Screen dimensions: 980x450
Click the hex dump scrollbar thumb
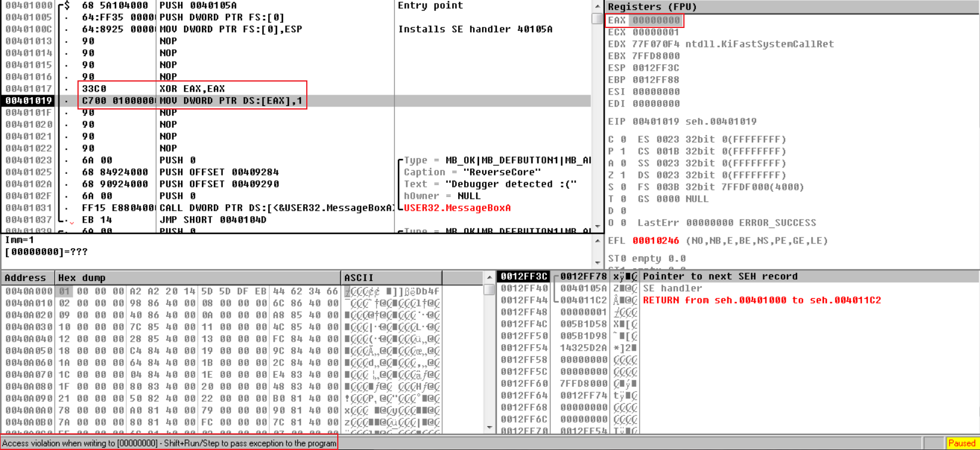[x=489, y=289]
